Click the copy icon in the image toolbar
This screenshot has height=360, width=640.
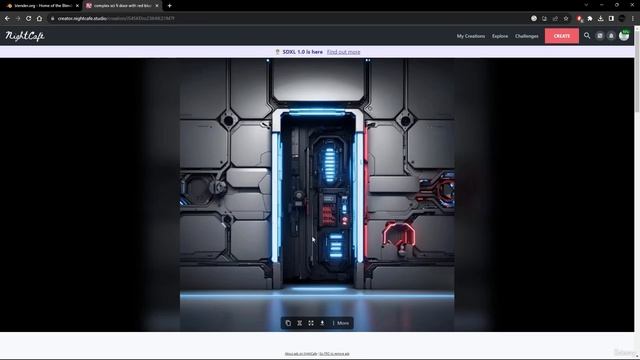click(x=288, y=323)
